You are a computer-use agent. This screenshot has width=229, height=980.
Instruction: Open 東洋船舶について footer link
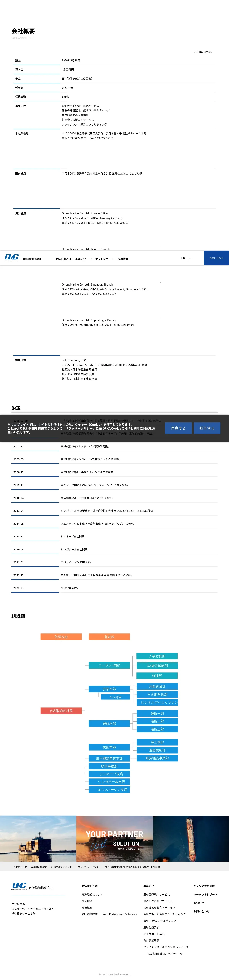coord(92,894)
